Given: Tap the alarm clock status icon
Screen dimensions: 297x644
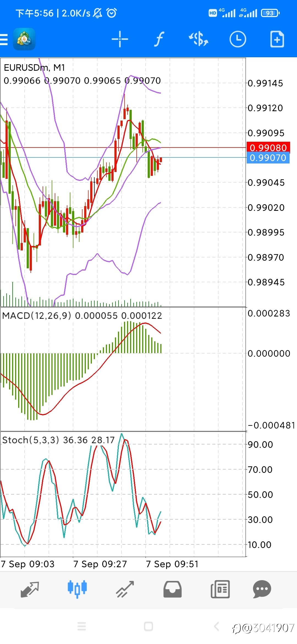Looking at the screenshot, I should coord(112,13).
